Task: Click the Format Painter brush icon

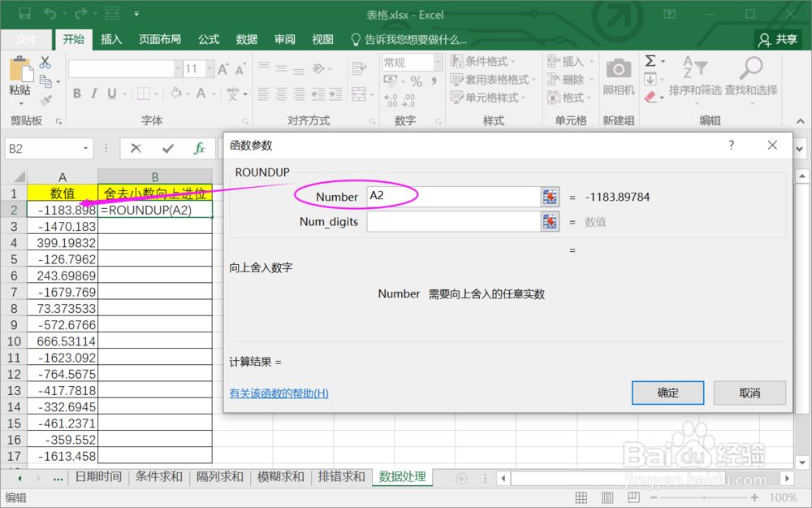Action: pos(45,100)
